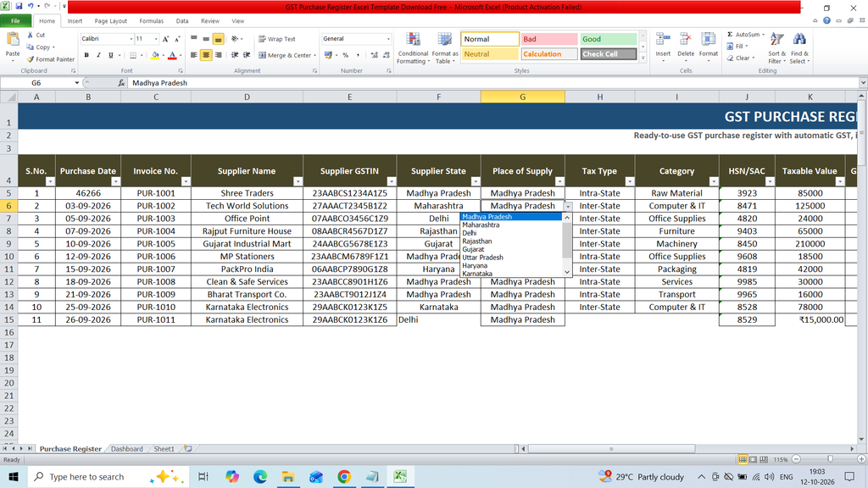Click the AutoSum sigma icon

pos(730,34)
